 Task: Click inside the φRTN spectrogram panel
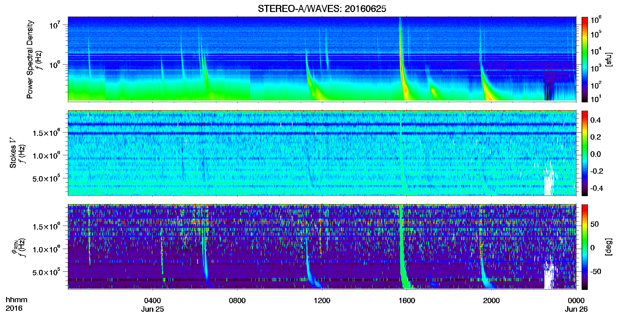tap(322, 247)
